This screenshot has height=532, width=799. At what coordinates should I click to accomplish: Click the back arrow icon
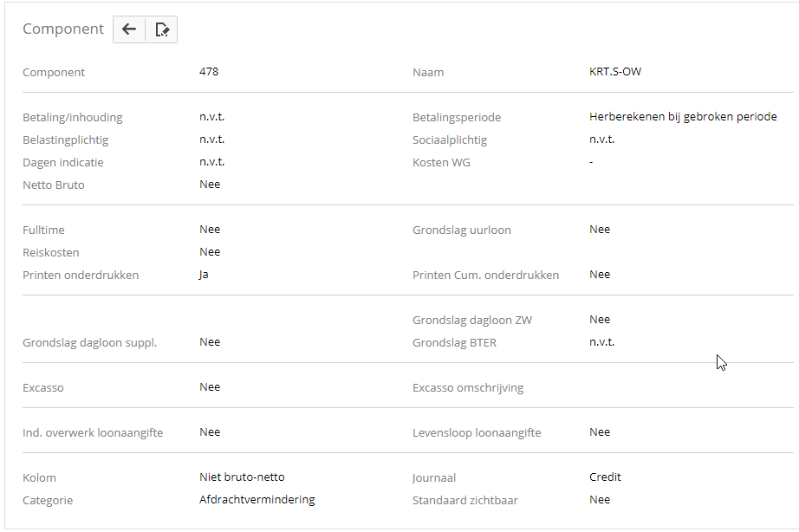tap(129, 29)
